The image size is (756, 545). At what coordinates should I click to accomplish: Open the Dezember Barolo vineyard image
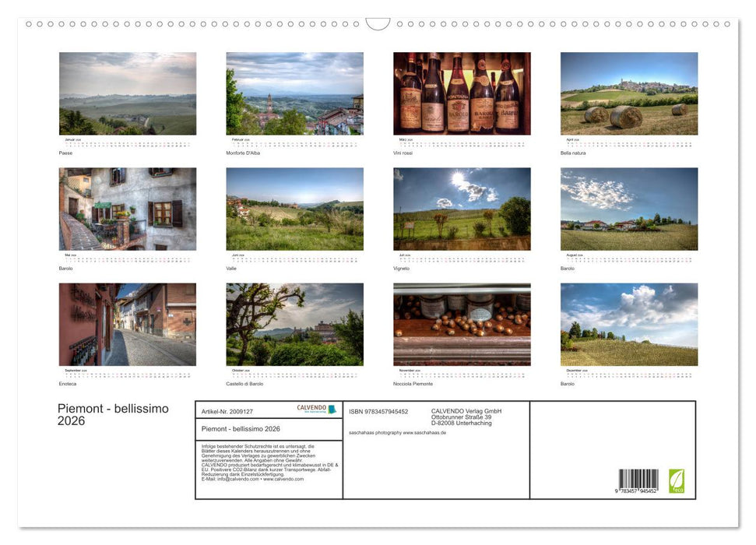pyautogui.click(x=628, y=325)
